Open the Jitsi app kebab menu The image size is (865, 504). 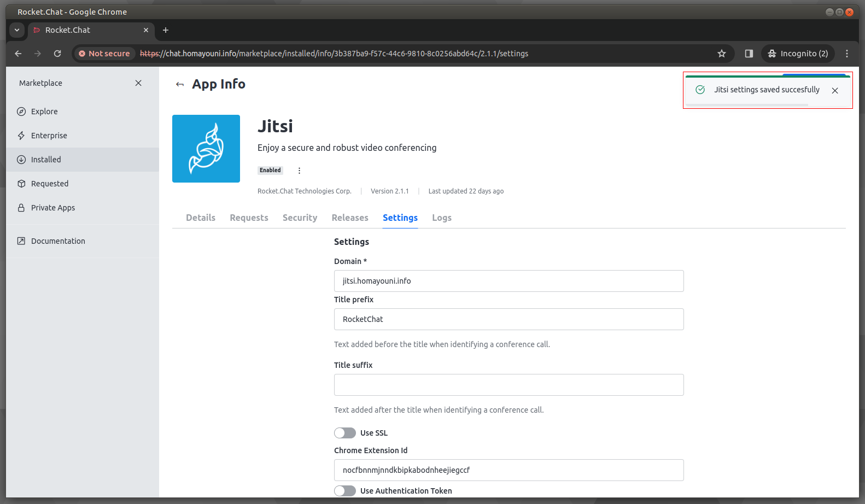pyautogui.click(x=299, y=171)
